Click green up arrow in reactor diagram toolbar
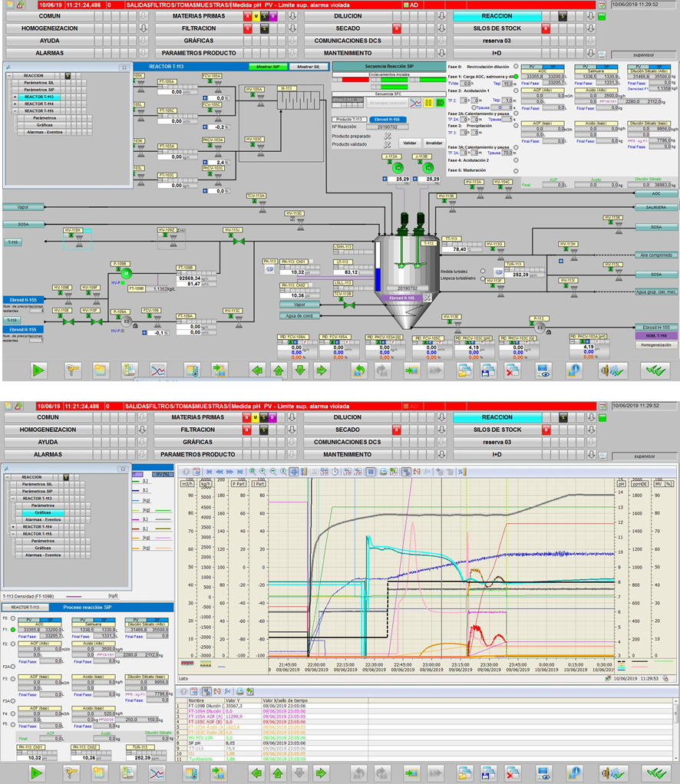The height and width of the screenshot is (784, 680). click(279, 371)
